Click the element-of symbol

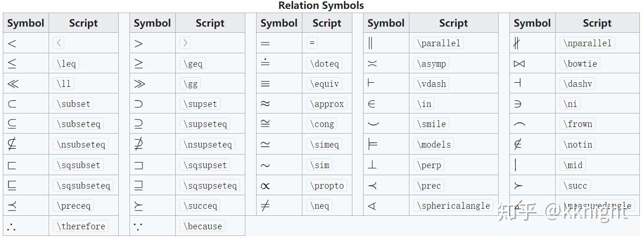click(372, 104)
